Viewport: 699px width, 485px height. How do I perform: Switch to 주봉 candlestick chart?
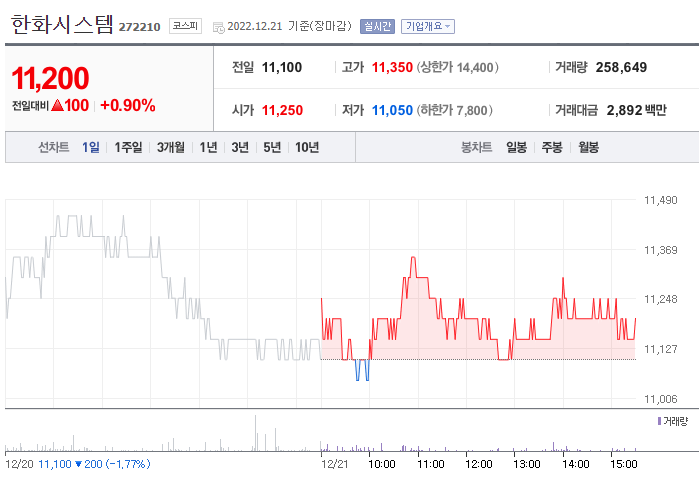(x=552, y=147)
